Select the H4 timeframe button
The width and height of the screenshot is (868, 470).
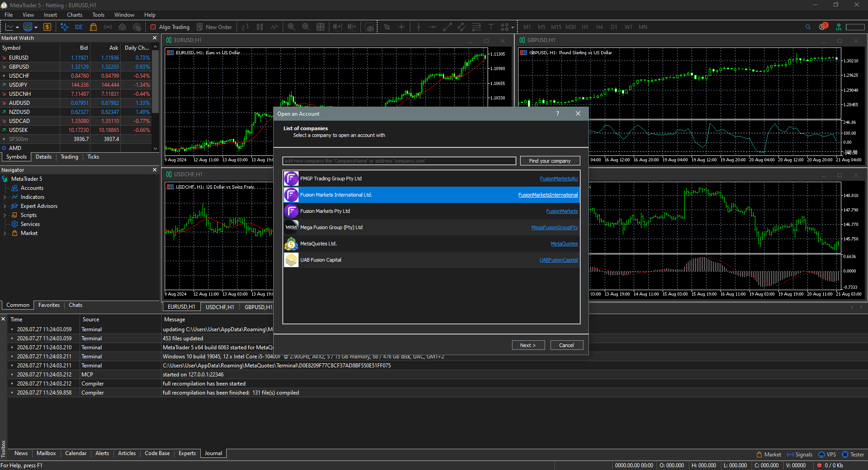(599, 27)
